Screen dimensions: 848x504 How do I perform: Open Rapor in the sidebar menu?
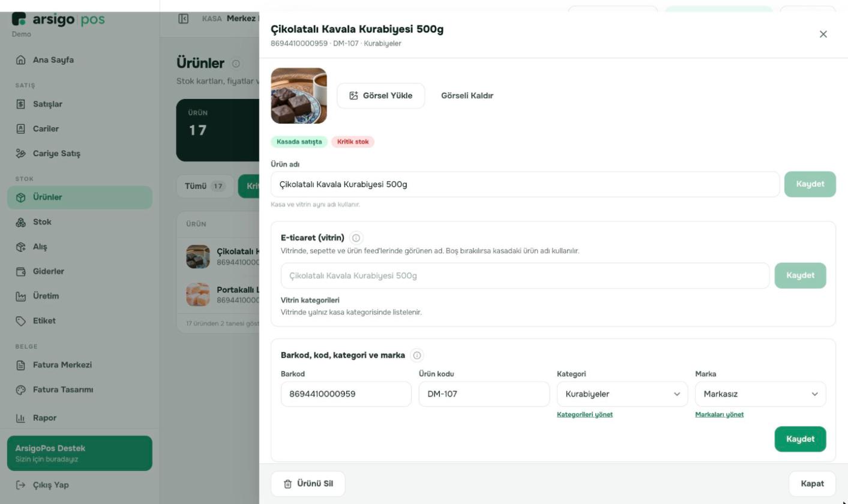point(80,418)
